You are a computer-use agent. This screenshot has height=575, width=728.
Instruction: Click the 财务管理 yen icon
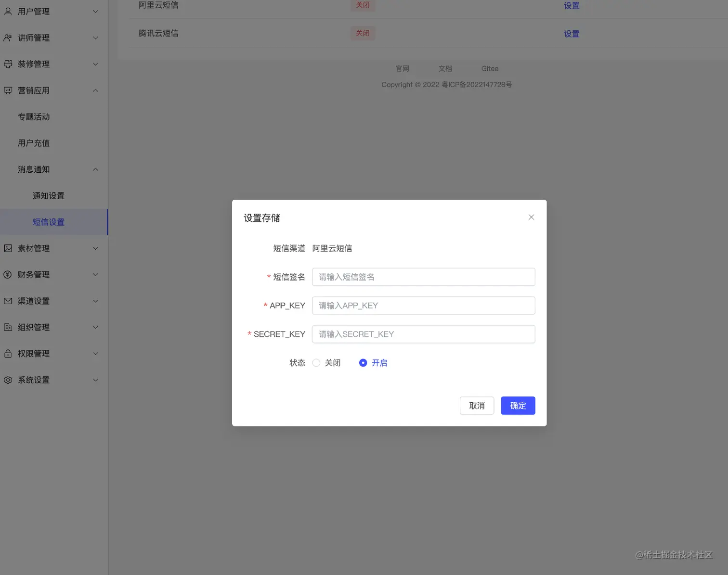[x=8, y=275]
